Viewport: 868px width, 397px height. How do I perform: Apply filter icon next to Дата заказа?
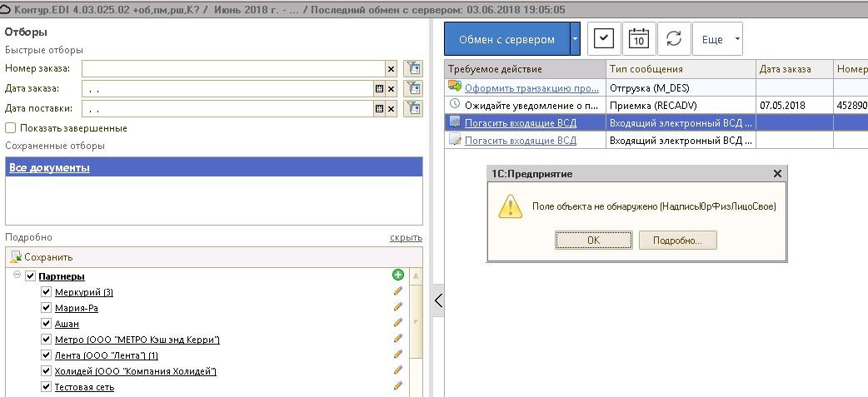413,88
